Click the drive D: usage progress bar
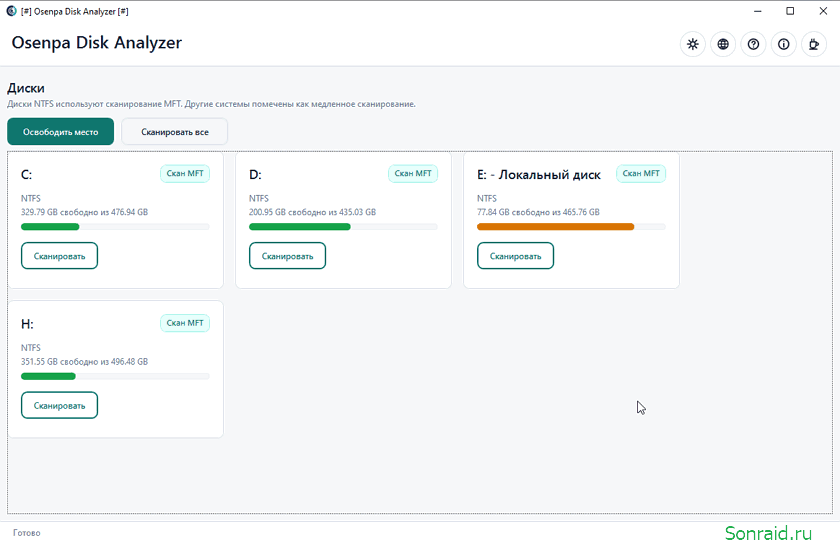The width and height of the screenshot is (840, 543). pyautogui.click(x=343, y=227)
